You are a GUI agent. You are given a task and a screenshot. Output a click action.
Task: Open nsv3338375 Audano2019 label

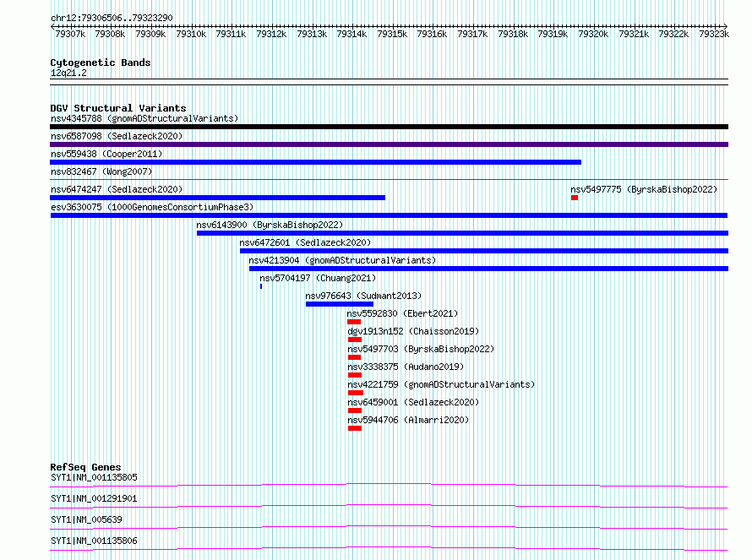406,367
